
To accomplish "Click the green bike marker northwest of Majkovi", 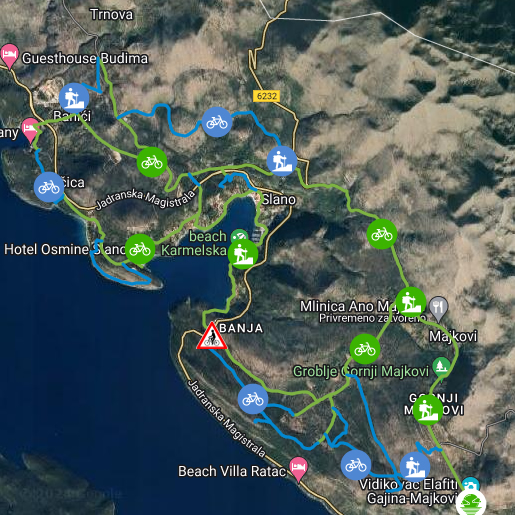I will [382, 234].
